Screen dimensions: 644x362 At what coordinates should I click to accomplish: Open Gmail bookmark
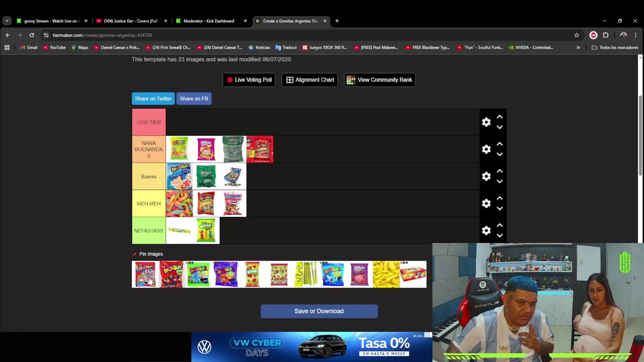(x=28, y=48)
